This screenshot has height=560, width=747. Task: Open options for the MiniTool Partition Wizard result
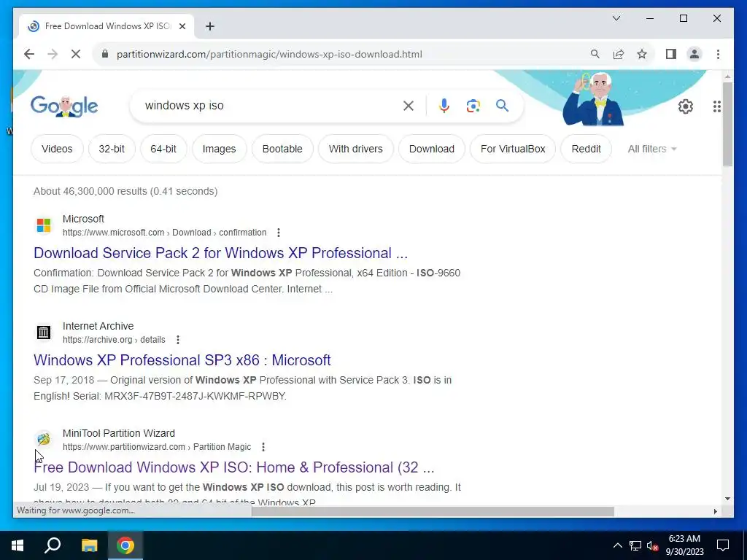[263, 447]
